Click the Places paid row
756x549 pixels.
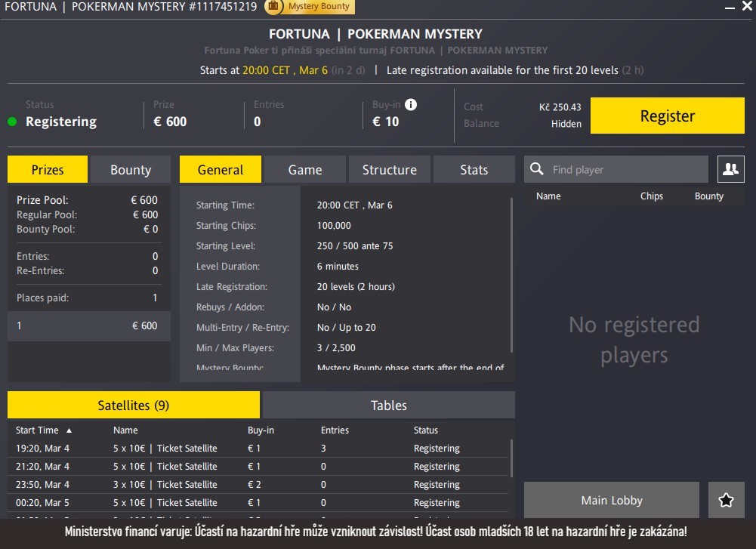pos(88,298)
